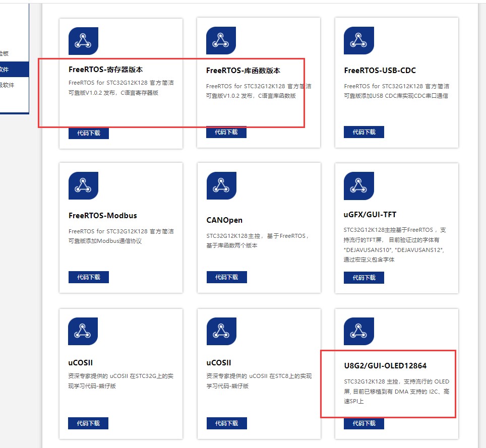This screenshot has height=448, width=486.
Task: Open uCOSII title on the STC32G card
Action: 80,363
